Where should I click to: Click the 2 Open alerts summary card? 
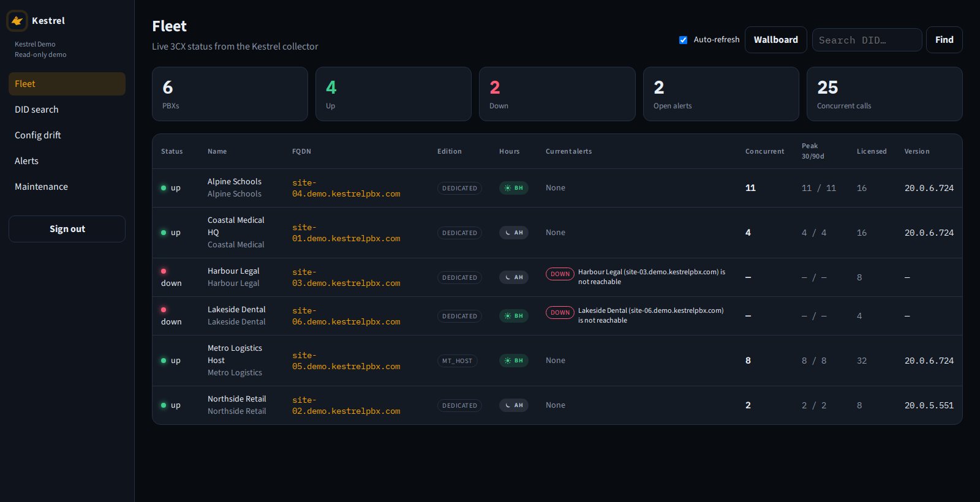721,94
